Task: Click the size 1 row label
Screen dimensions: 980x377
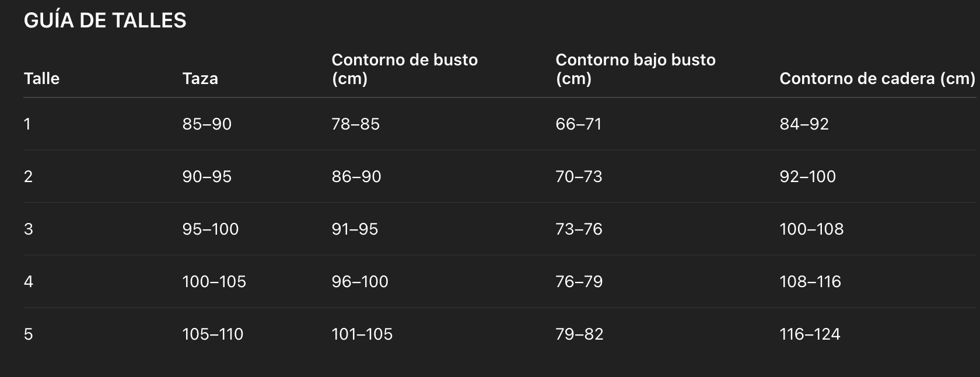Action: click(27, 124)
